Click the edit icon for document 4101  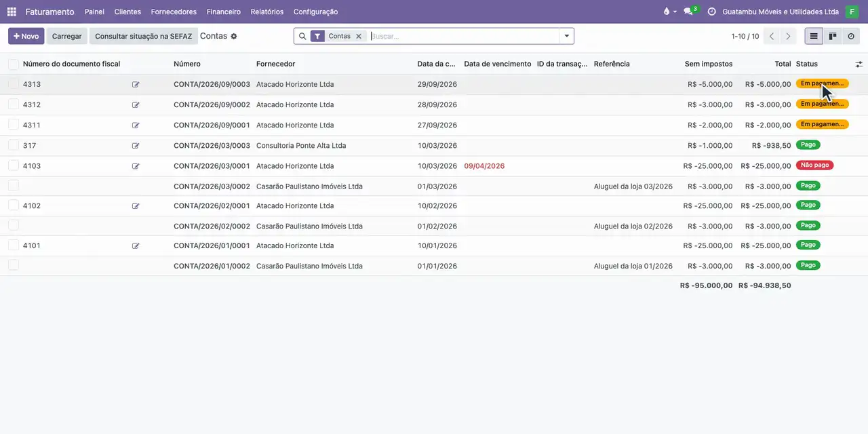tap(136, 246)
